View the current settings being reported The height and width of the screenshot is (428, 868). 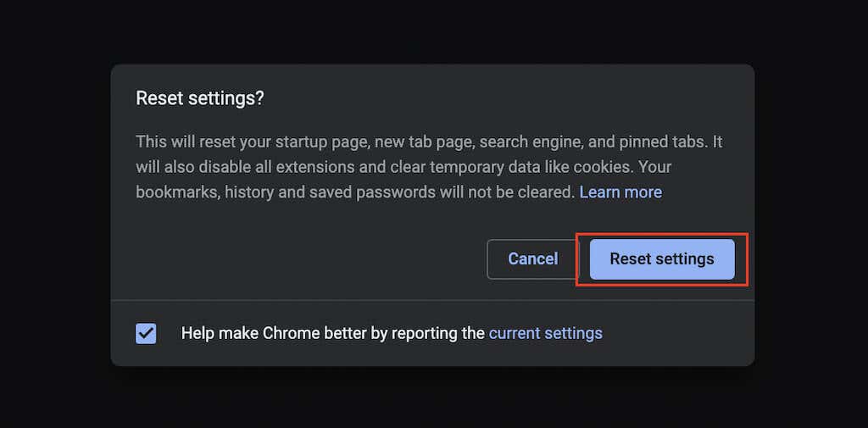pos(545,333)
